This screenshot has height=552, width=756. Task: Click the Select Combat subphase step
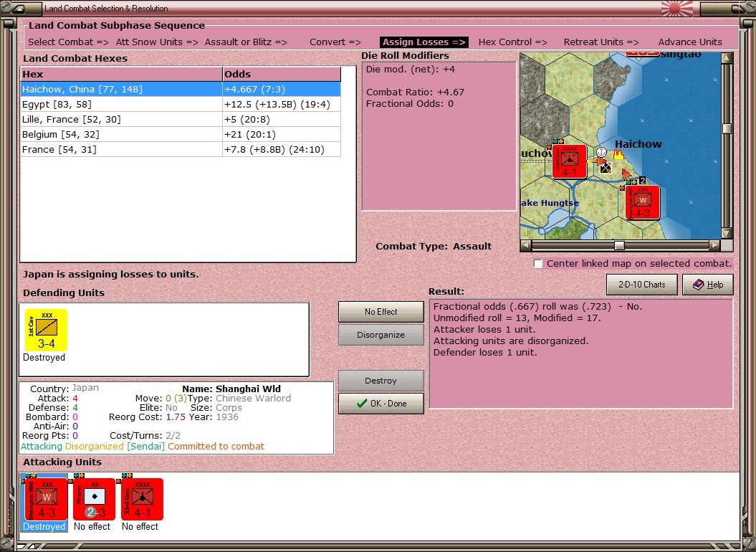69,42
